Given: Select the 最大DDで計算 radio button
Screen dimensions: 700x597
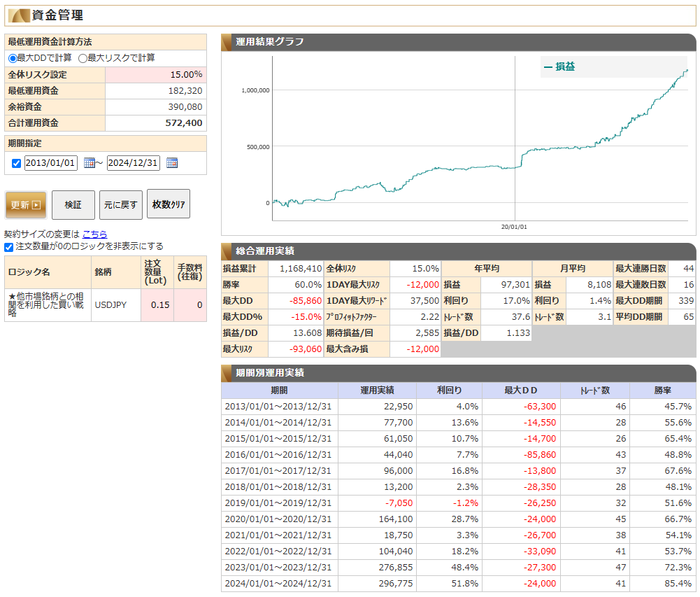Looking at the screenshot, I should (x=13, y=58).
